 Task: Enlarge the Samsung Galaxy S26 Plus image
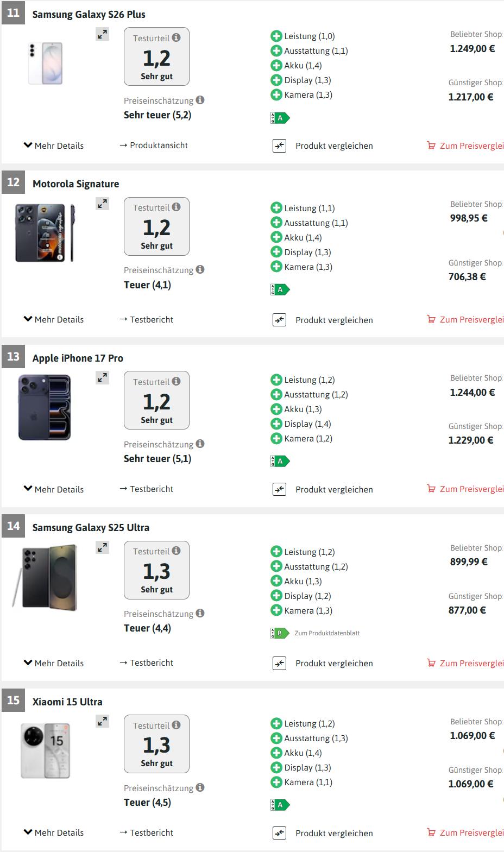[103, 34]
